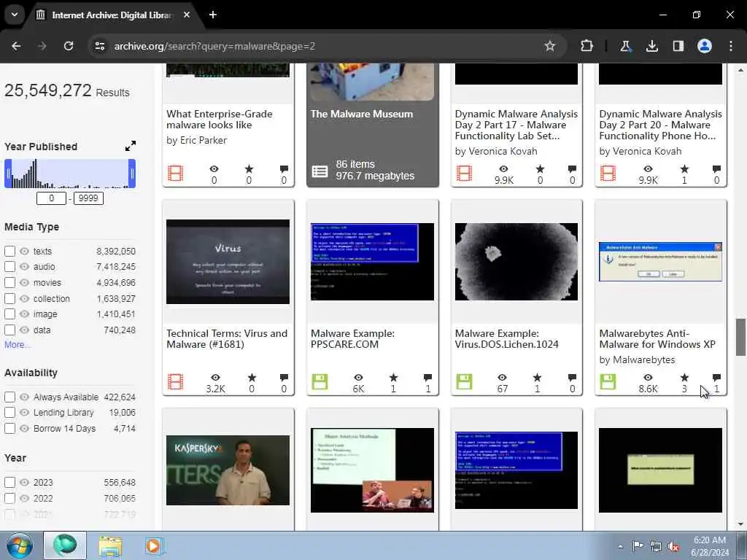Enable the Lending Library filter checkbox

pos(9,413)
